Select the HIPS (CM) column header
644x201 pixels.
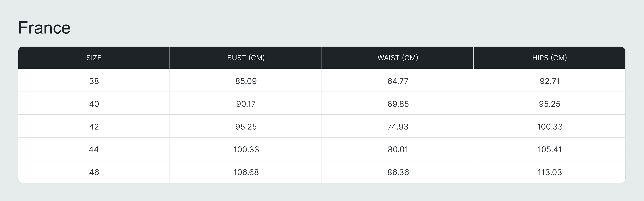tap(550, 58)
